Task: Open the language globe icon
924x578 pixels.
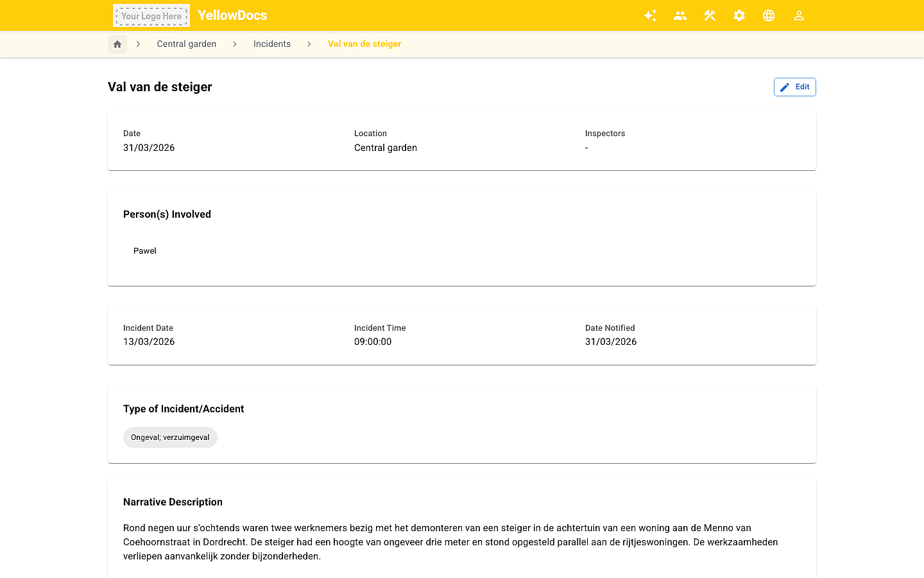Action: 769,15
